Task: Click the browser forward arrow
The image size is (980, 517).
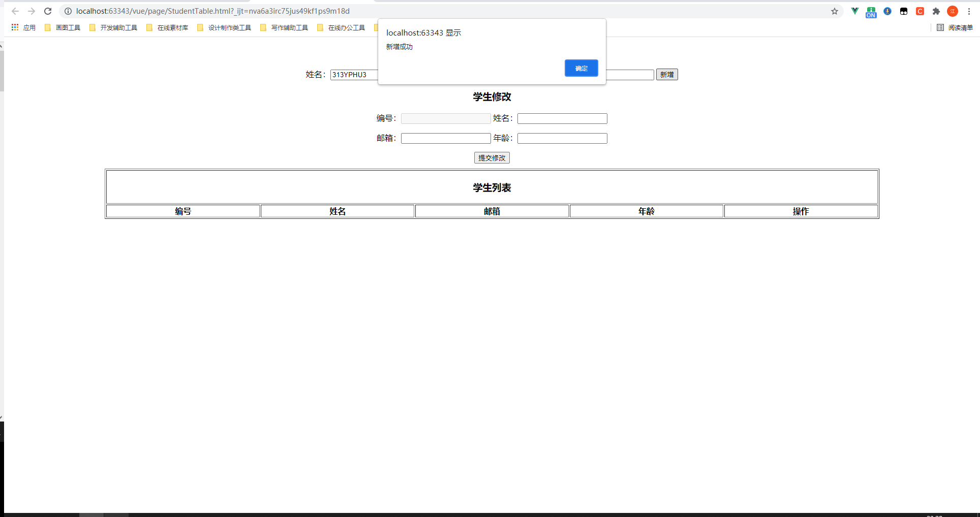Action: coord(32,11)
